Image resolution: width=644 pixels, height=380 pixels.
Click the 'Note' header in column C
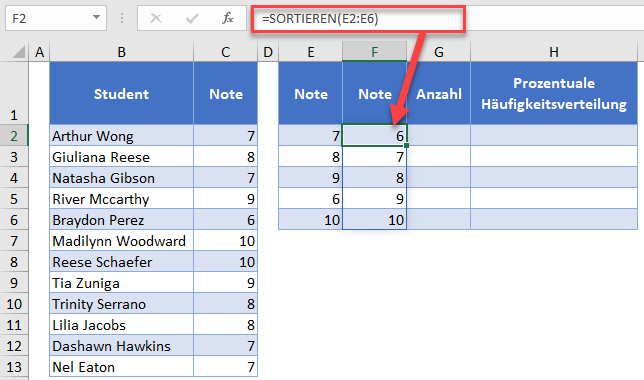[x=225, y=93]
